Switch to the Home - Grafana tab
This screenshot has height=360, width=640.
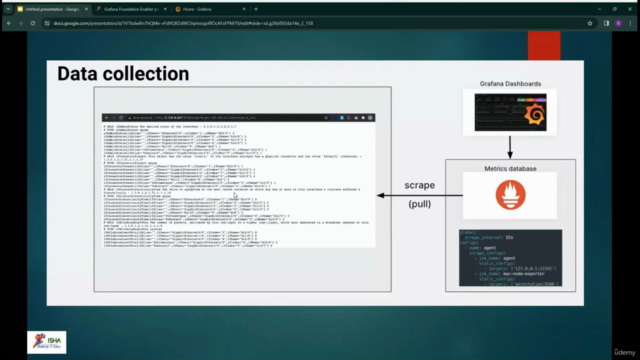tap(209, 9)
